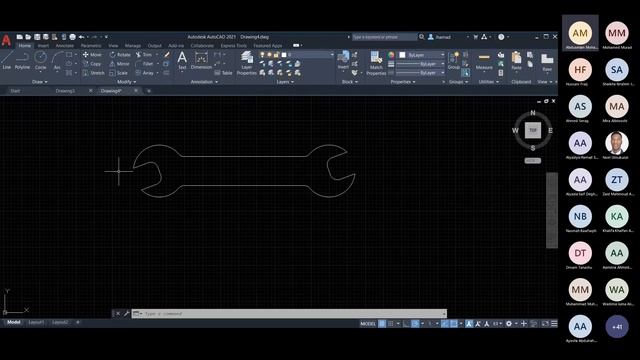The height and width of the screenshot is (360, 640).
Task: Click the command line input field
Action: pos(289,313)
